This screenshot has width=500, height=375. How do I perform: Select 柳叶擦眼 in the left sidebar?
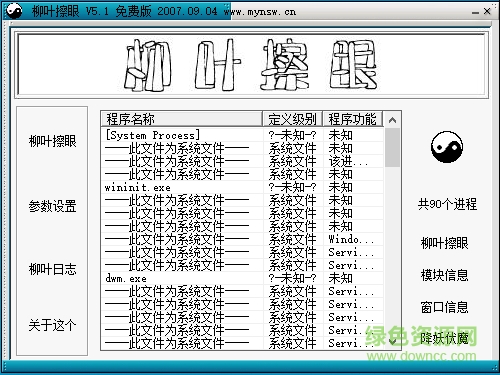(52, 141)
